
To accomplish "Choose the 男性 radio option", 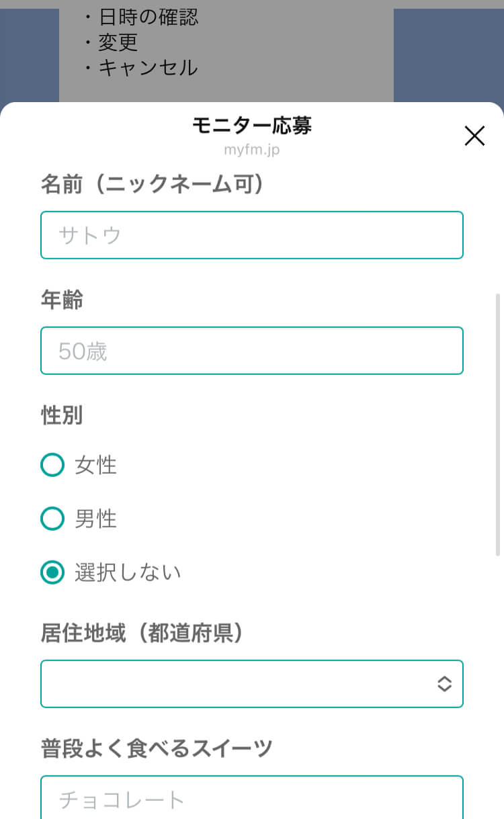I will (x=52, y=519).
